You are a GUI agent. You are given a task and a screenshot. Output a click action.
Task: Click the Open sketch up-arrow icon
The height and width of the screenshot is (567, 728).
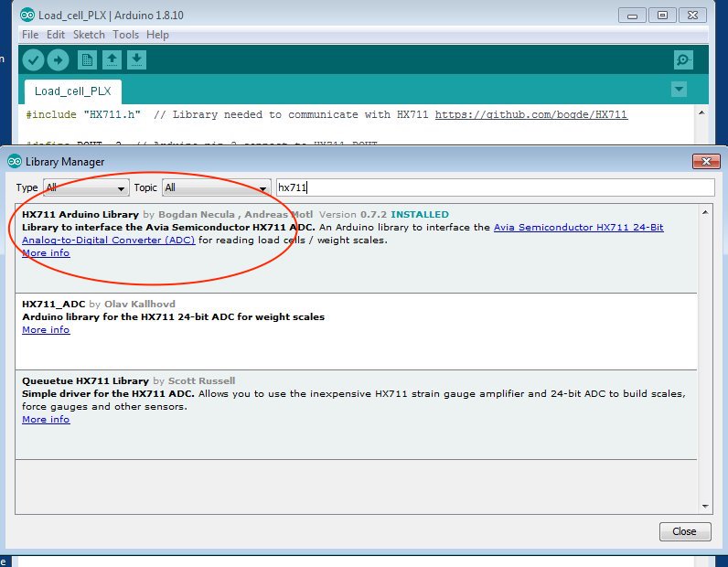[x=112, y=60]
